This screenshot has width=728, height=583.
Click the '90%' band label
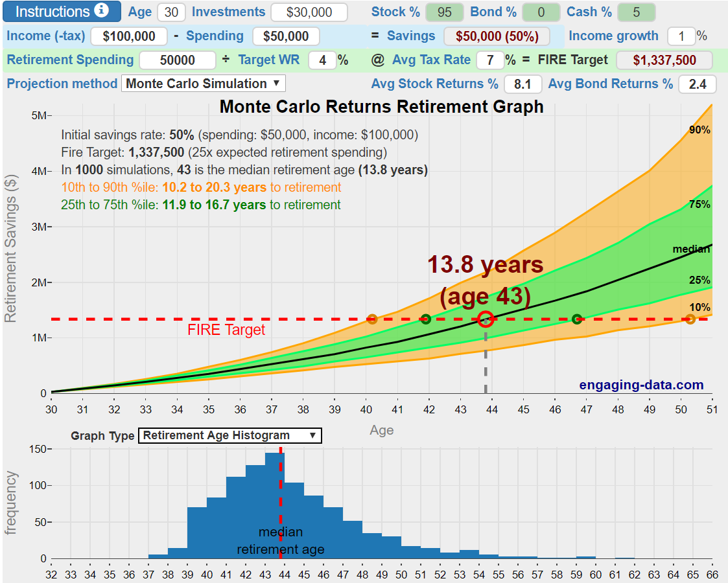(699, 130)
